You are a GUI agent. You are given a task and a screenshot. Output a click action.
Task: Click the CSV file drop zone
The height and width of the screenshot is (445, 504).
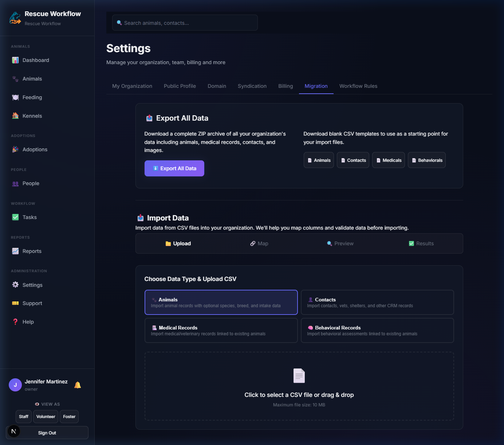point(299,386)
